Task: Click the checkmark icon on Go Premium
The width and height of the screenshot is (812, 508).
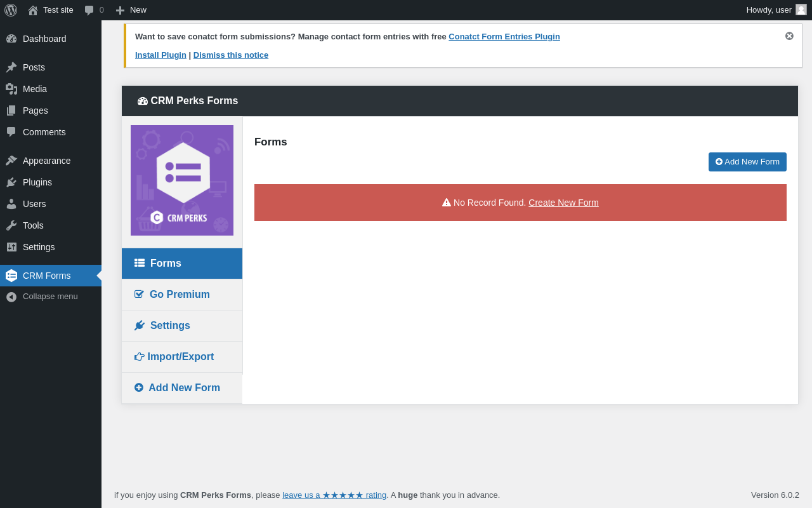Action: coord(140,294)
